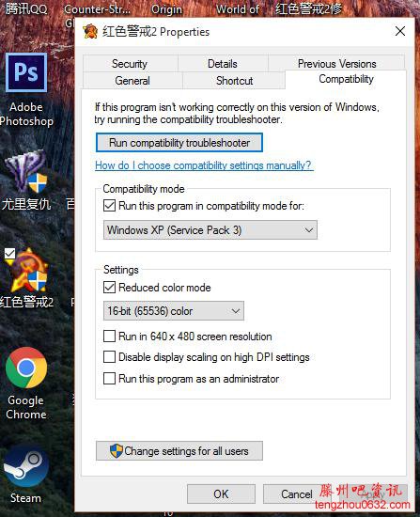Click the 红色警戒2 icon in dialog title bar
This screenshot has height=517, width=420.
pos(90,32)
